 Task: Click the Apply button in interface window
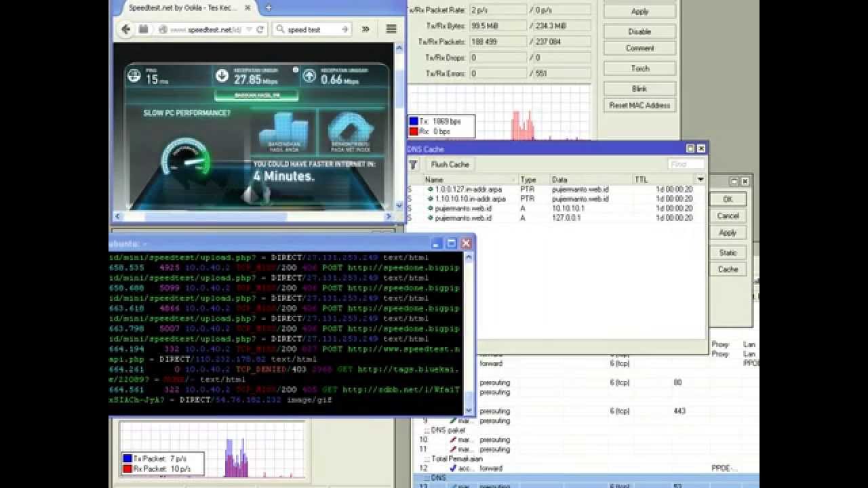coord(639,12)
